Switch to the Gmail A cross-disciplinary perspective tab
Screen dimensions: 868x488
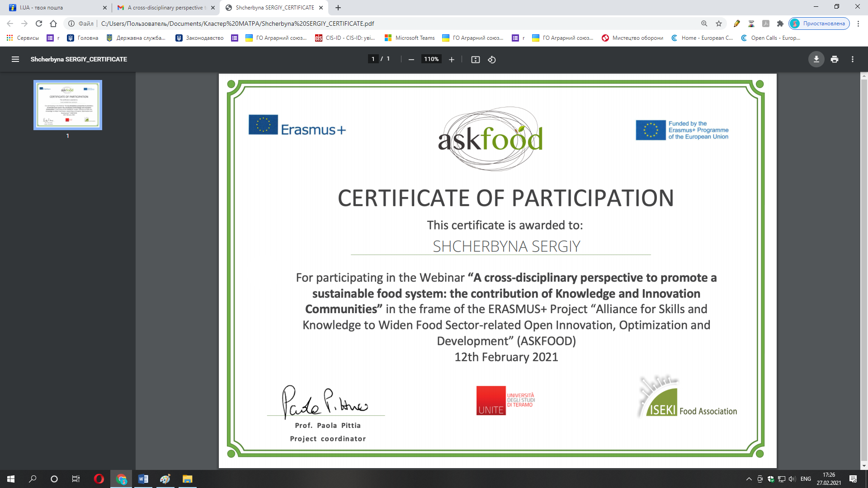165,8
